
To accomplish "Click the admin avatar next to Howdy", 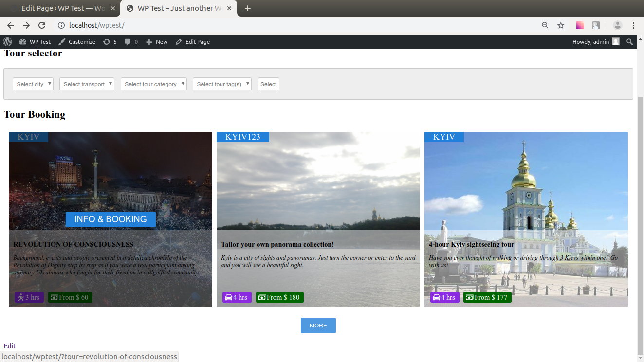I will point(616,42).
